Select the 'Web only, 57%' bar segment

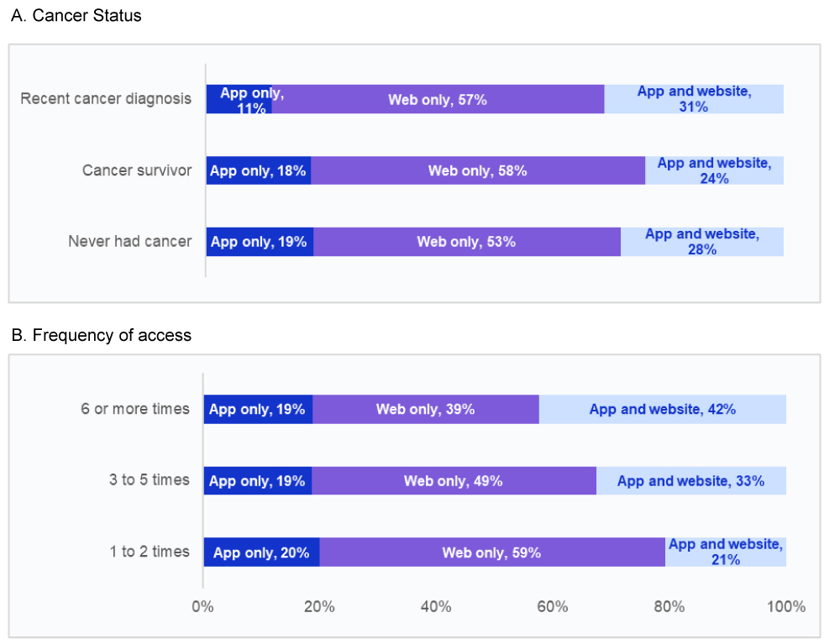(438, 99)
